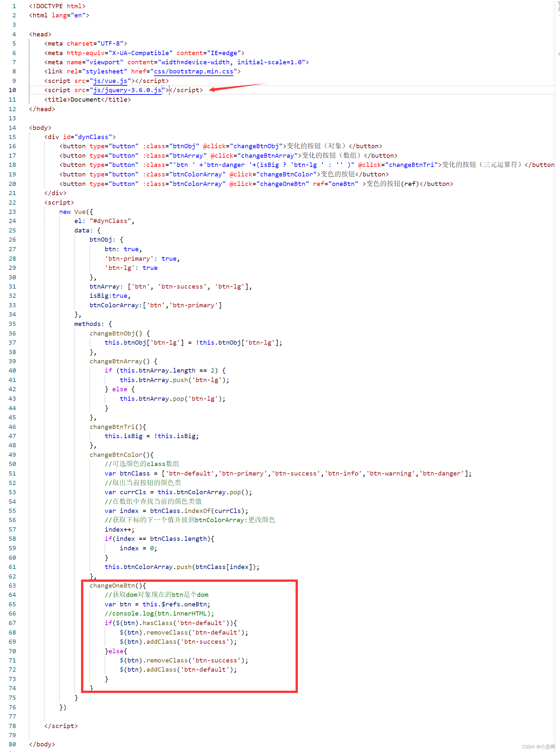Image resolution: width=560 pixels, height=752 pixels.
Task: Click the 'index++;' statement
Action: click(120, 530)
